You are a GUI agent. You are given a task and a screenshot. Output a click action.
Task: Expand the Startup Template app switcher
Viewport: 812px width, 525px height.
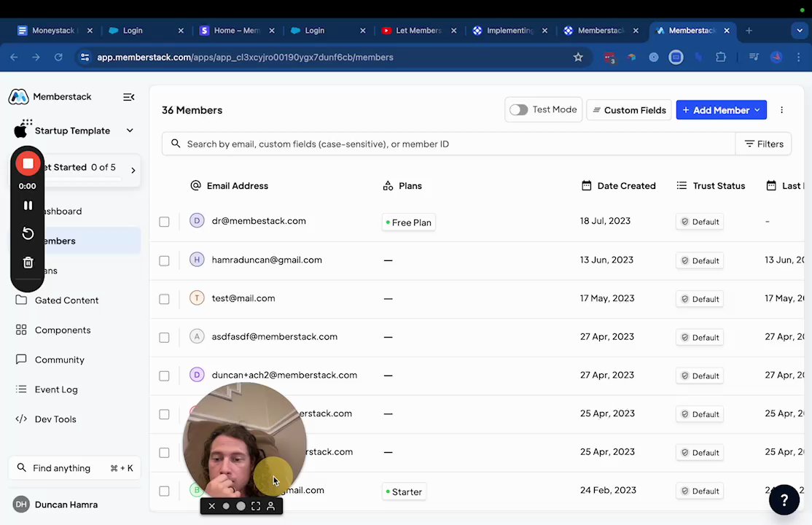tap(130, 131)
